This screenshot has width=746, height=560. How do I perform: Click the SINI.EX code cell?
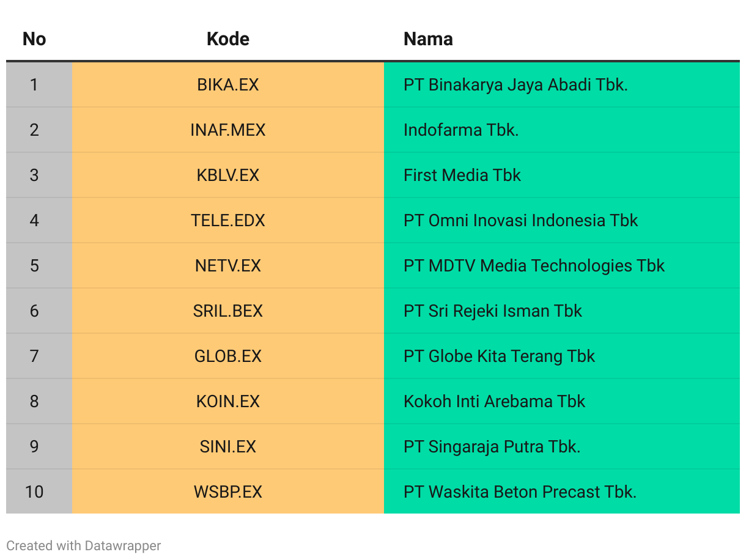coord(228,446)
